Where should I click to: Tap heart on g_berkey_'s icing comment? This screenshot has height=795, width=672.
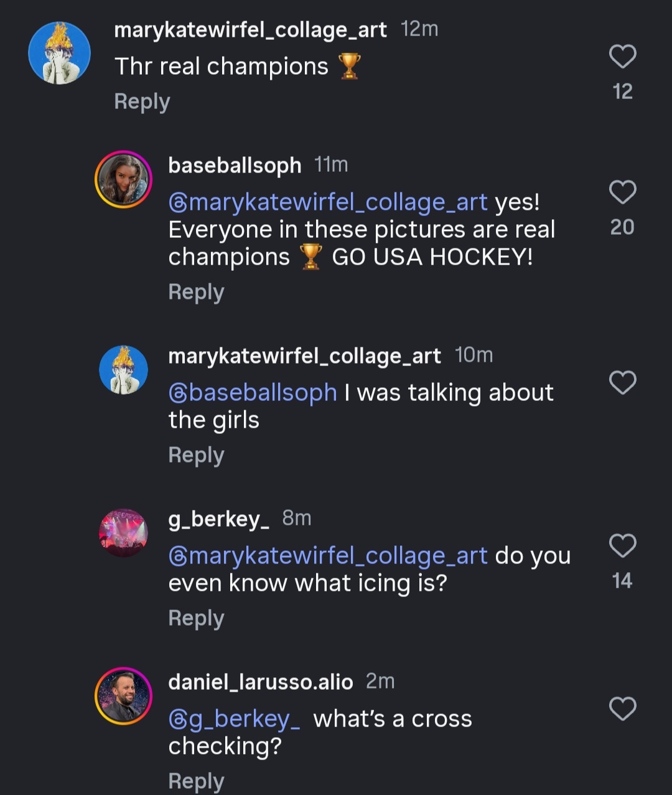[622, 546]
